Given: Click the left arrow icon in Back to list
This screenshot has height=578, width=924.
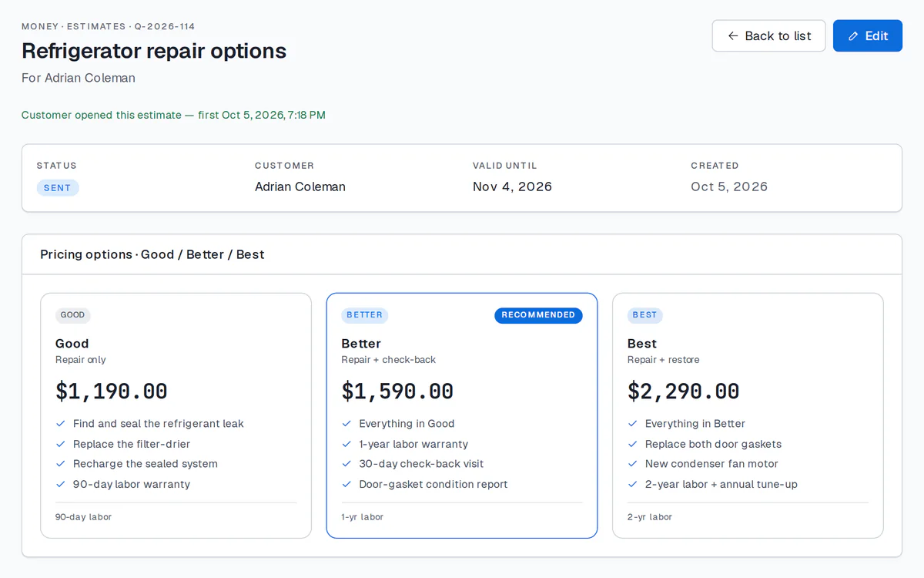Looking at the screenshot, I should 733,36.
